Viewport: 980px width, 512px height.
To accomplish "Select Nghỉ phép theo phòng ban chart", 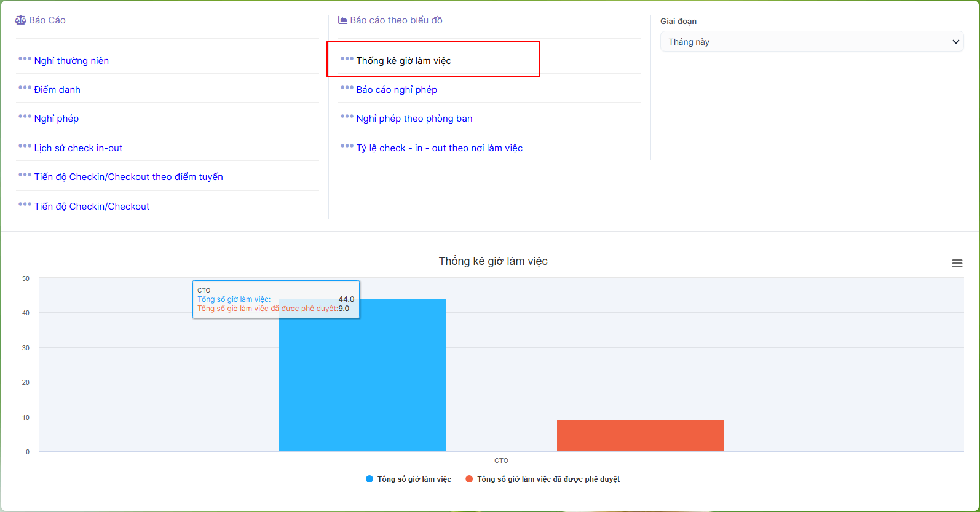I will [x=414, y=119].
